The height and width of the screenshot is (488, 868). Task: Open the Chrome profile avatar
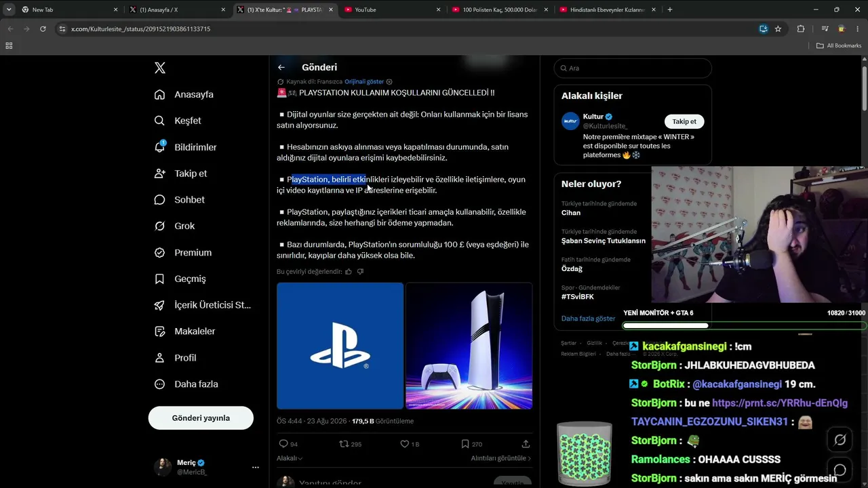point(842,29)
